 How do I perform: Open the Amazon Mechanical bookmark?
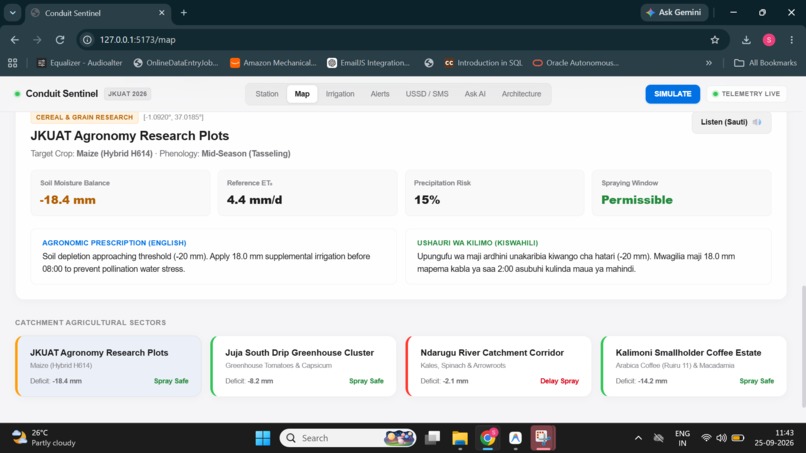[x=273, y=63]
